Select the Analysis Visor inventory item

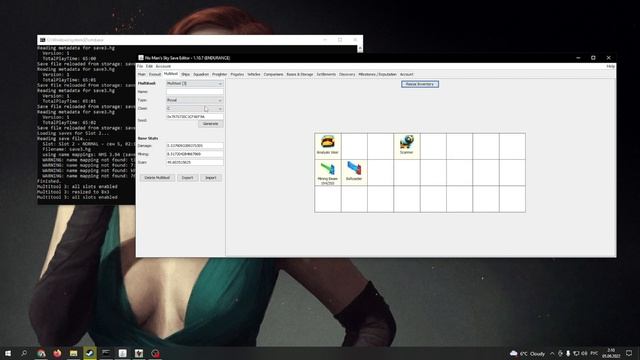328,146
